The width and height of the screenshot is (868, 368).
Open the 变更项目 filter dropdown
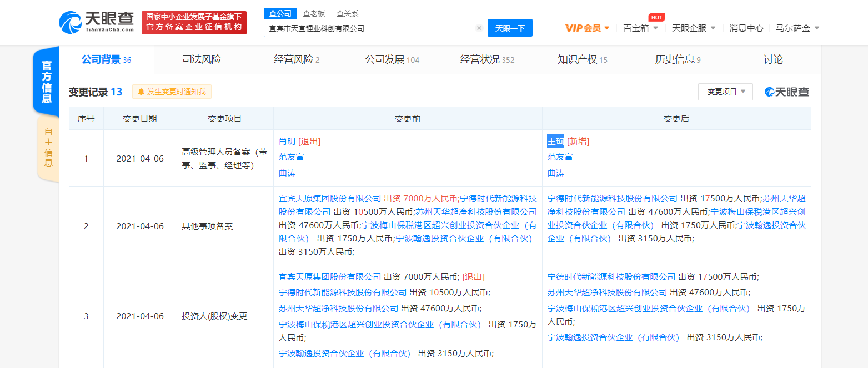pyautogui.click(x=725, y=92)
